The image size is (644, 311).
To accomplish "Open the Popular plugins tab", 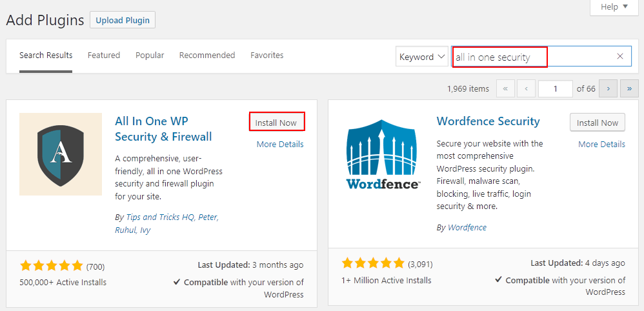I will (150, 55).
